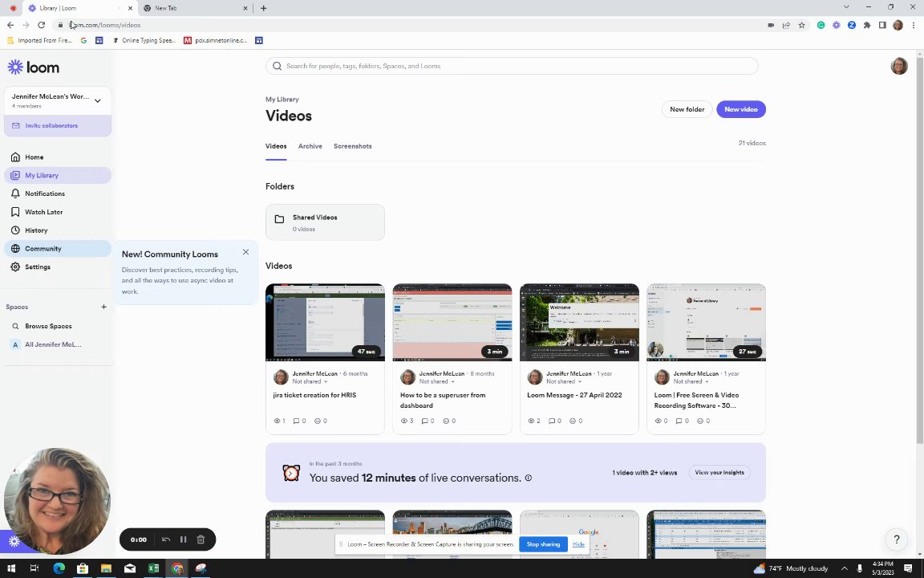Click Stop sharing button
This screenshot has height=578, width=924.
tap(543, 544)
